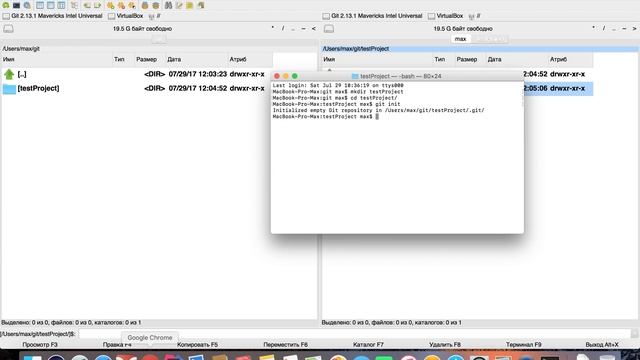Click Переместить F6 button
The image size is (640, 360).
coord(285,344)
